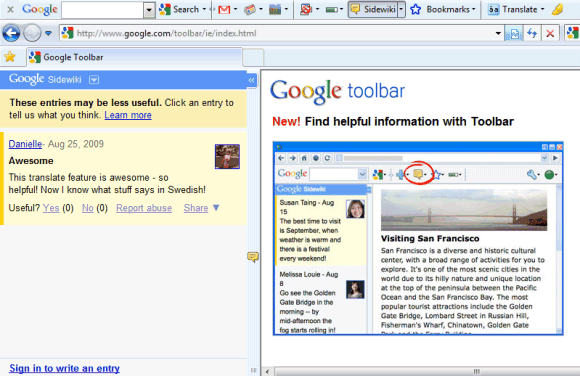
Task: Click the toolbar Search button
Action: click(x=179, y=10)
